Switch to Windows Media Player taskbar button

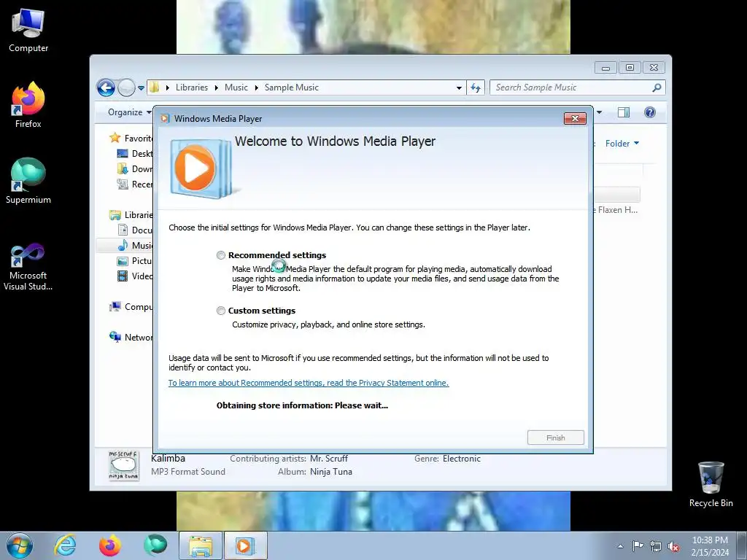(x=245, y=545)
